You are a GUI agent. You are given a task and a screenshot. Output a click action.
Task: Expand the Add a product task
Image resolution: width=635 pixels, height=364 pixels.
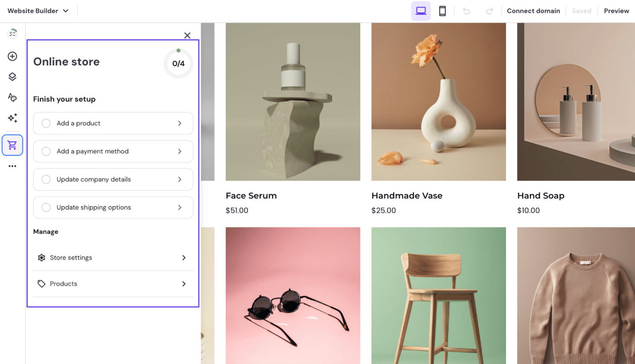point(113,123)
